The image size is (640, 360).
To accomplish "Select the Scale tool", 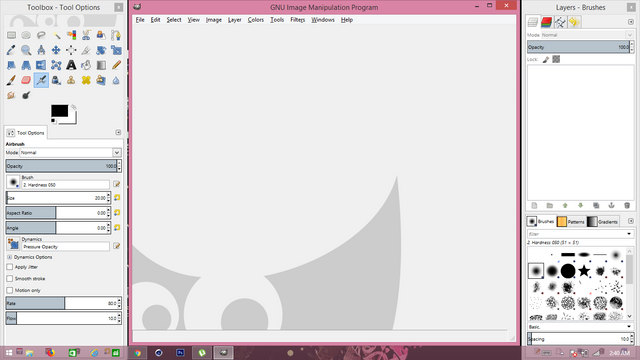I will pos(116,50).
